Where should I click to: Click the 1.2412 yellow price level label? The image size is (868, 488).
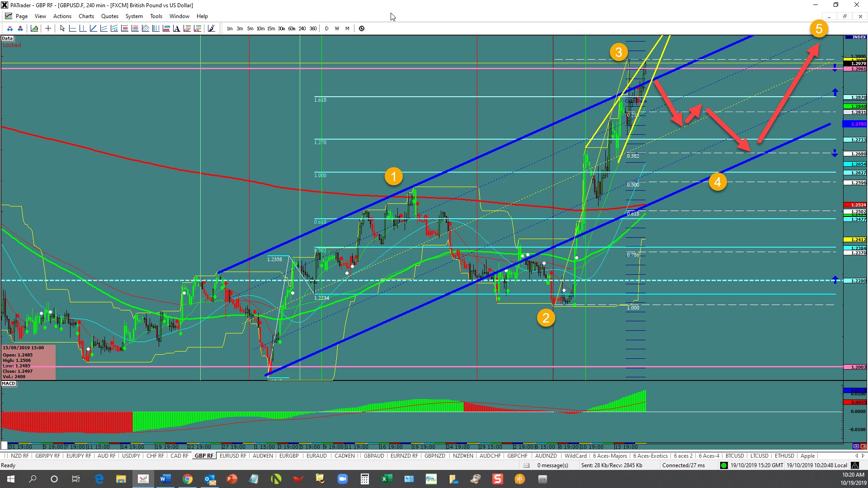(x=855, y=240)
